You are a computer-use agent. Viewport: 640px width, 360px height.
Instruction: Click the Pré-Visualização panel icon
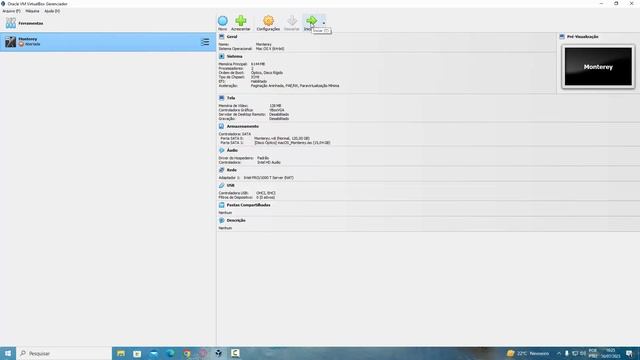tap(562, 37)
